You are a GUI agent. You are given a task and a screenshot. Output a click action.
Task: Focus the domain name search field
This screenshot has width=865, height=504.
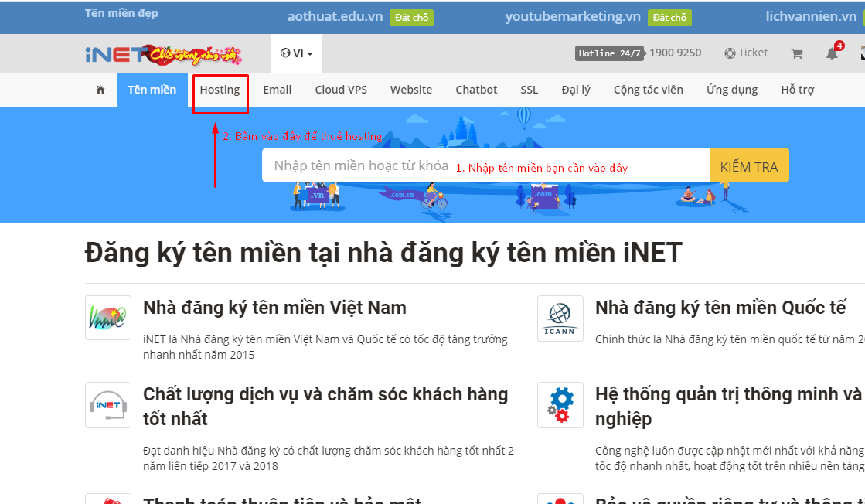coord(485,165)
